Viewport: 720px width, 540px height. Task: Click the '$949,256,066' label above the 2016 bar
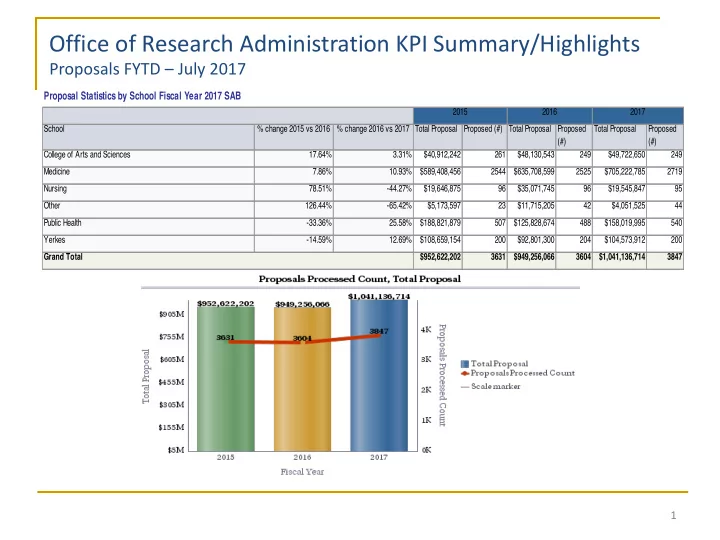pyautogui.click(x=302, y=304)
